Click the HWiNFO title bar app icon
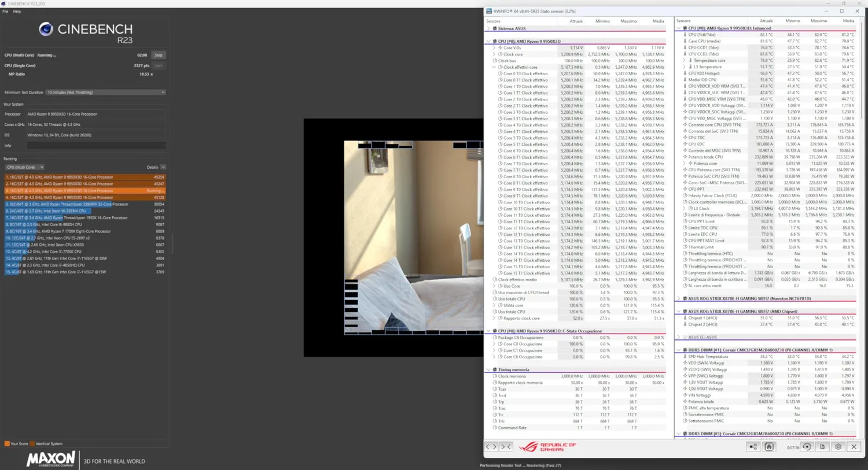Viewport: 868px width, 470px height. point(489,11)
